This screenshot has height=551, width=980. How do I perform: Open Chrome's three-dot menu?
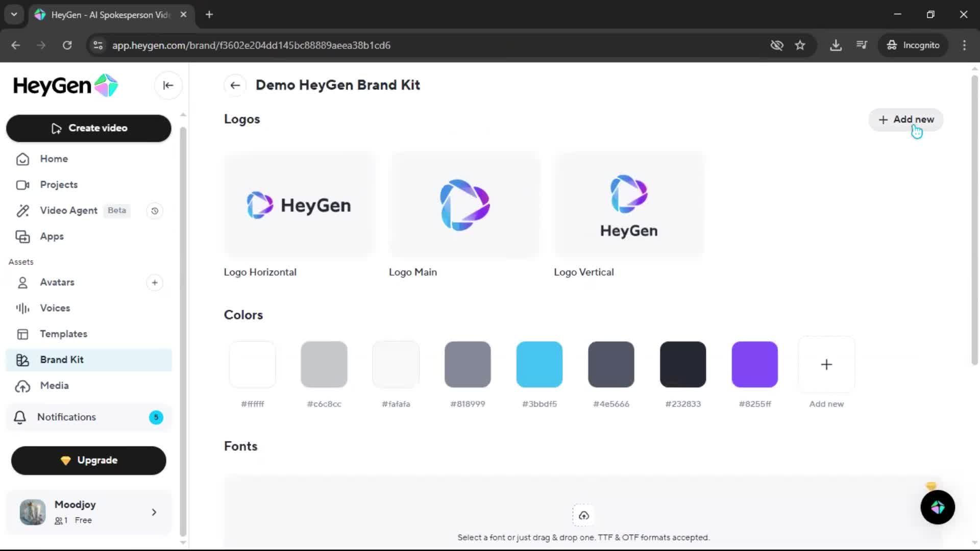964,45
